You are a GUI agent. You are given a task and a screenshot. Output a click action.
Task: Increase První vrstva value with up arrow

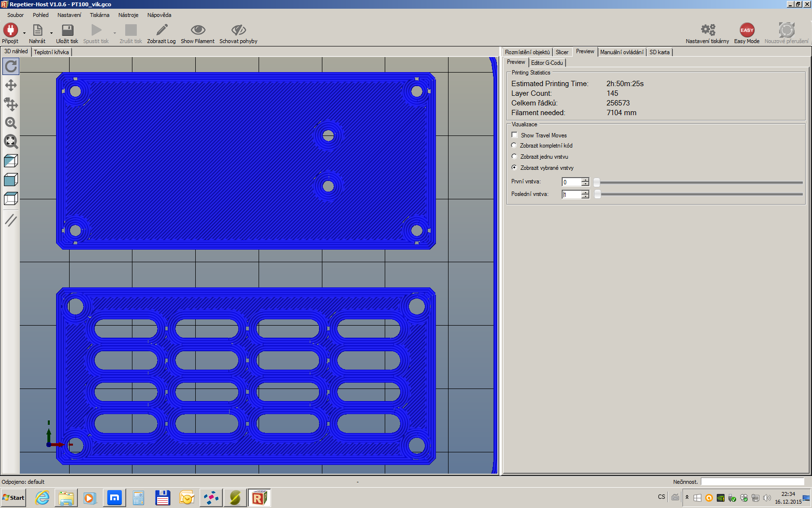pos(585,180)
